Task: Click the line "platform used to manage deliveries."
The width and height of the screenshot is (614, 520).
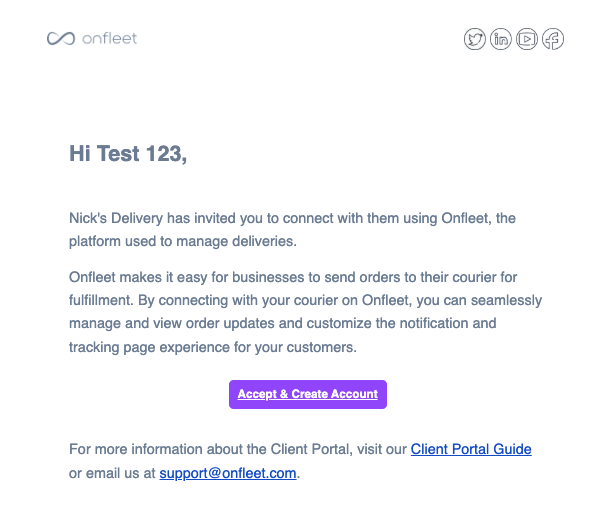Action: coord(183,241)
